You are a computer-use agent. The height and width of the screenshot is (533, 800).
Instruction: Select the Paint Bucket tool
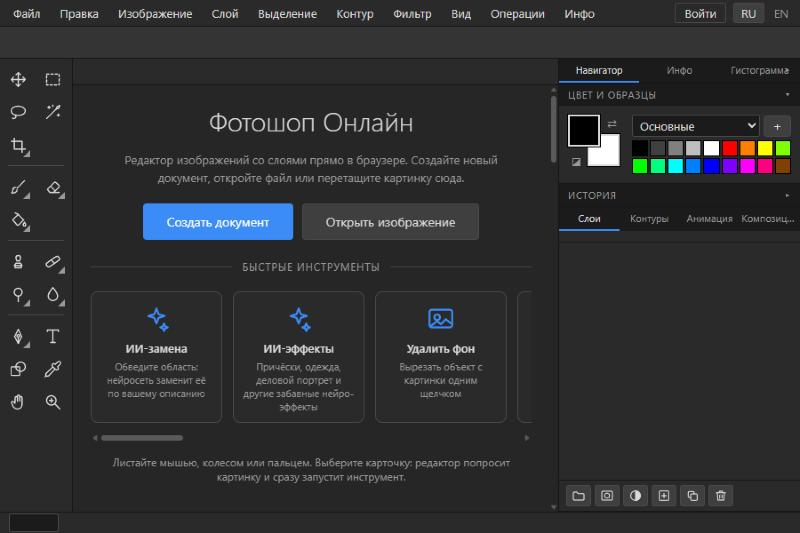(x=19, y=221)
